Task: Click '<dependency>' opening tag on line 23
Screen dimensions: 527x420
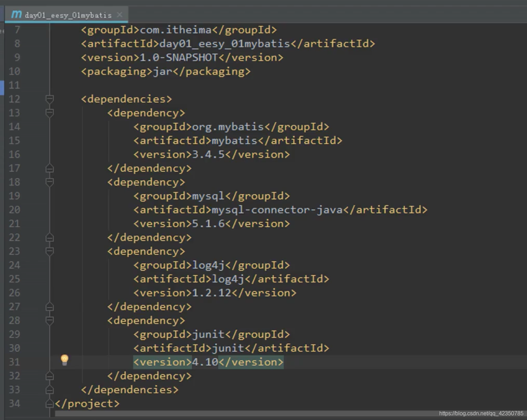Action: [146, 251]
